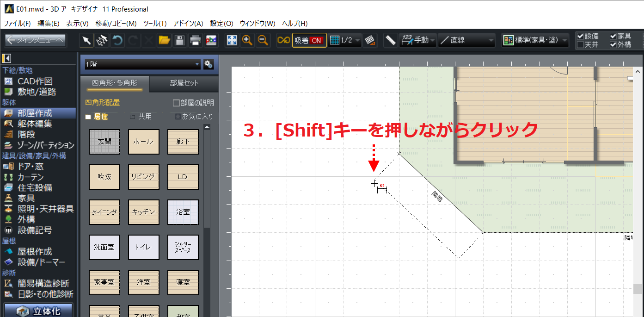
Task: Open the 1階 floor dropdown
Action: [142, 64]
